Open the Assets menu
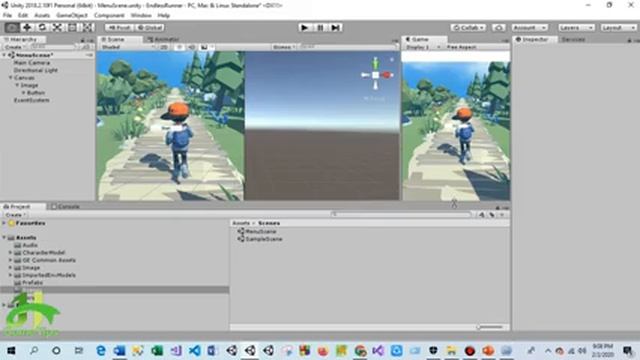Viewport: 640px width, 360px height. pyautogui.click(x=42, y=16)
